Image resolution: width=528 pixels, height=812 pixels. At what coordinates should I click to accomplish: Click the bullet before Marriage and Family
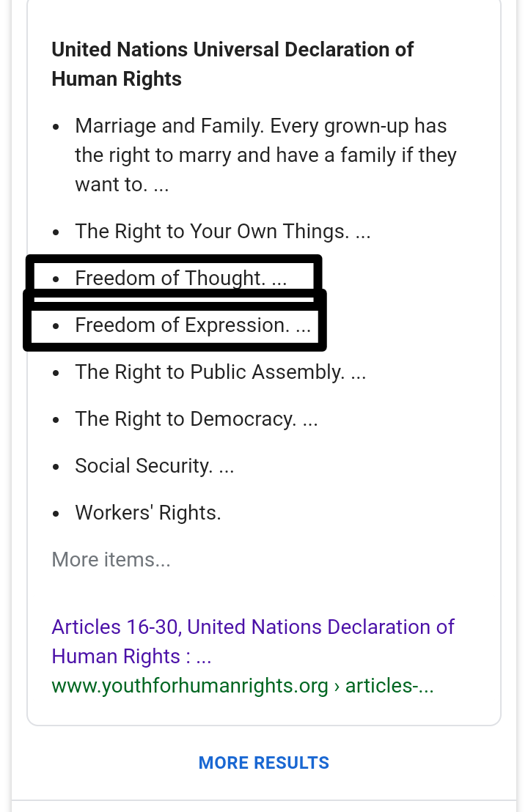[x=56, y=126]
